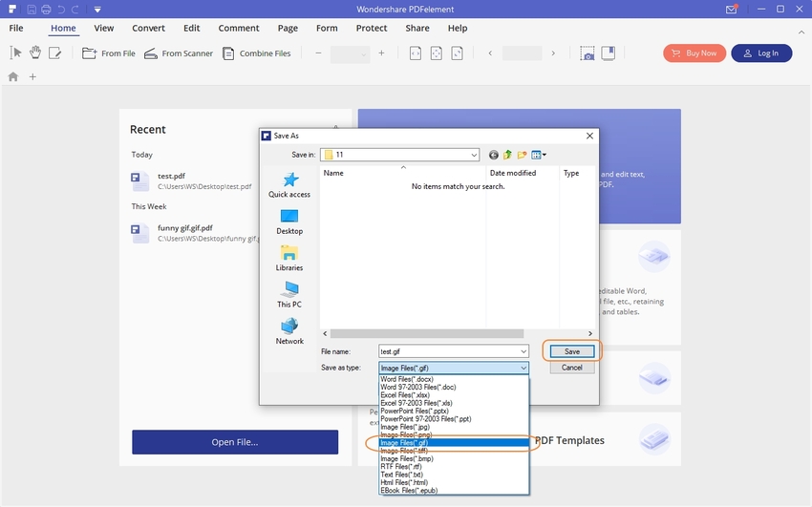812x507 pixels.
Task: Click the Undo icon in title bar
Action: pos(61,10)
